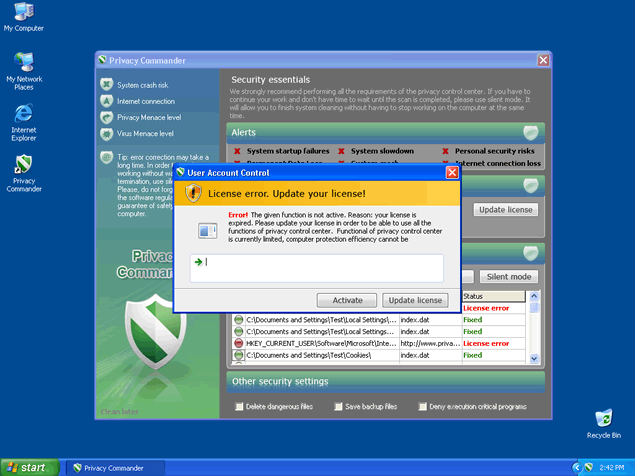The width and height of the screenshot is (635, 476).
Task: Open My Computer desktop icon
Action: (x=23, y=14)
